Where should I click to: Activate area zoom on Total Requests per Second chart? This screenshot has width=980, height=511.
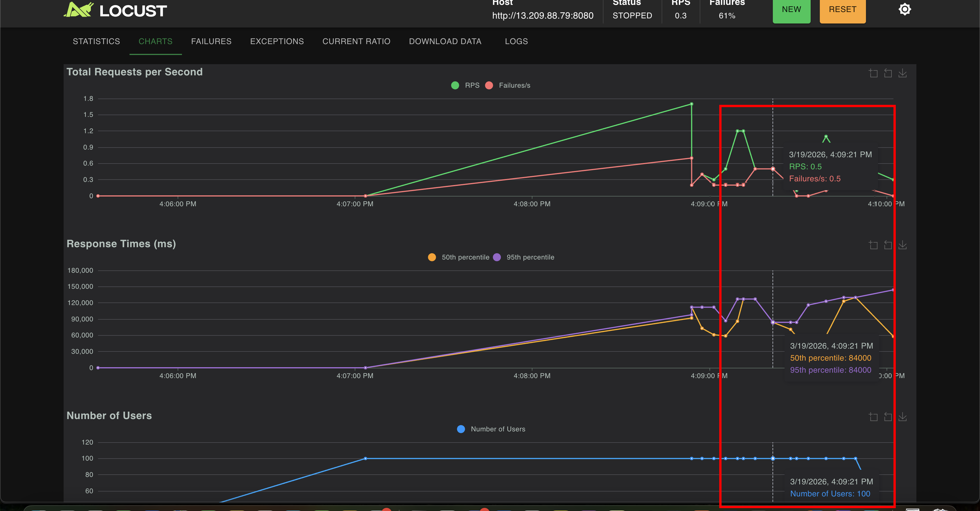(x=873, y=73)
